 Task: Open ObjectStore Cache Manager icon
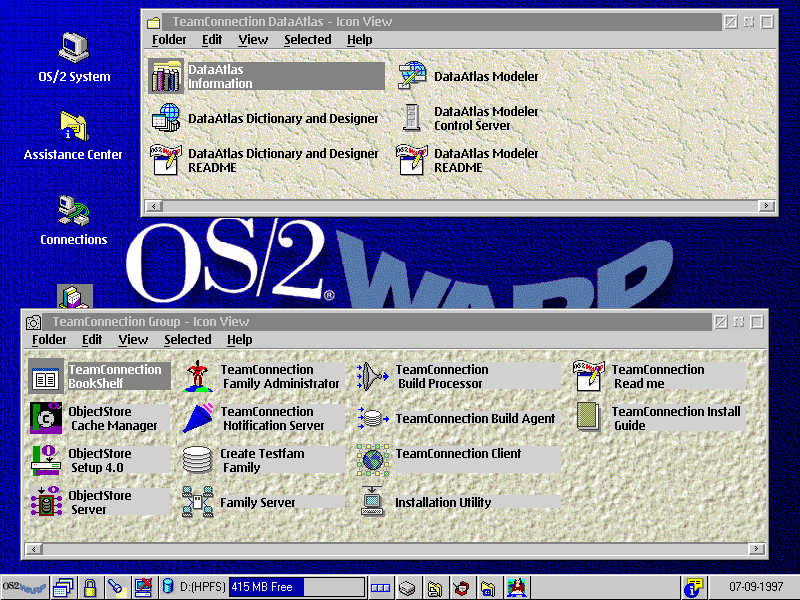coord(45,418)
